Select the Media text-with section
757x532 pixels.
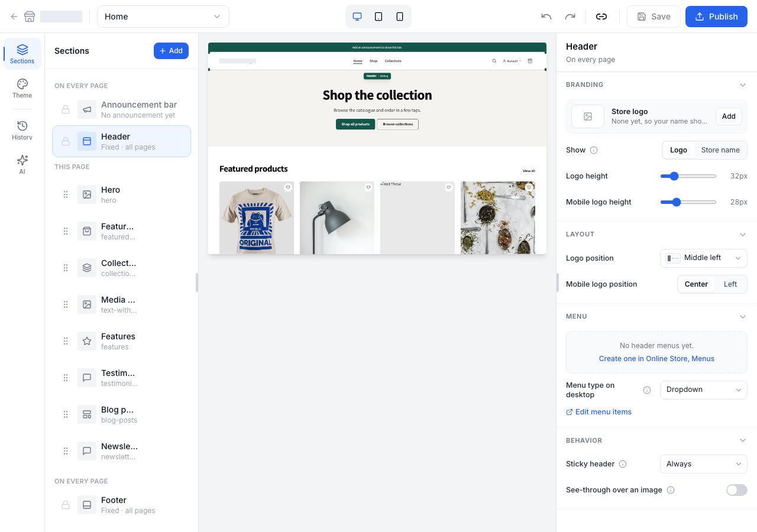(122, 304)
